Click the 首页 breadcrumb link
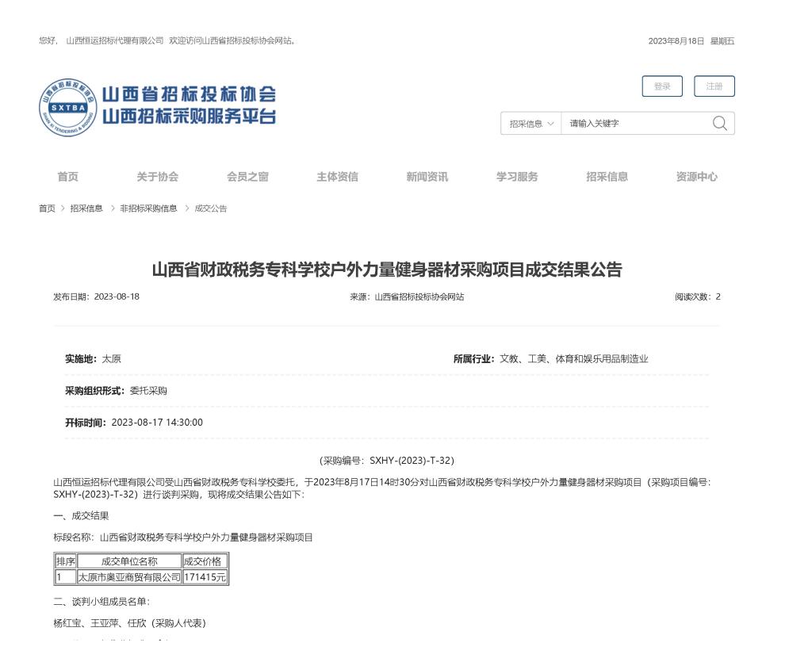The width and height of the screenshot is (812, 662). [x=47, y=209]
